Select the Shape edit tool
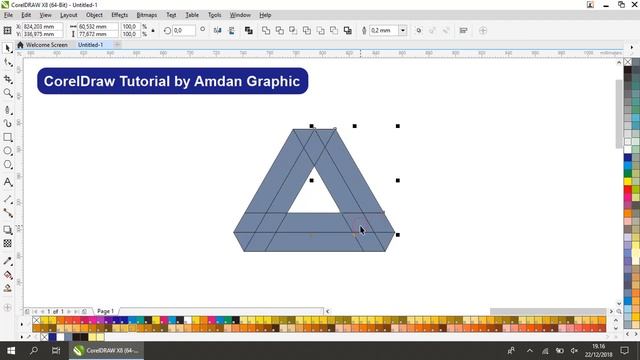This screenshot has height=360, width=640. 7,63
